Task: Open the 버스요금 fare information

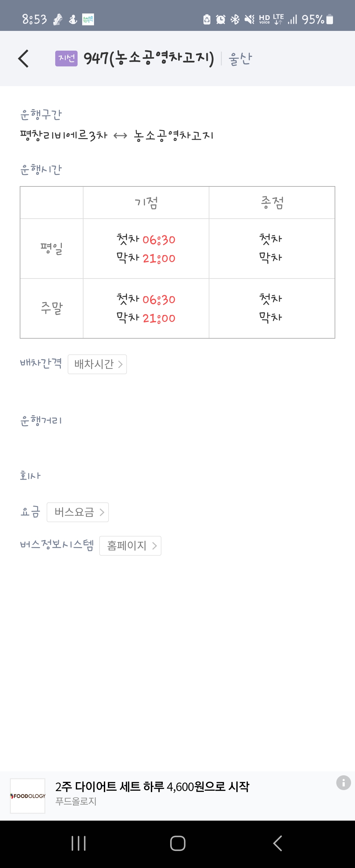Action: tap(78, 512)
